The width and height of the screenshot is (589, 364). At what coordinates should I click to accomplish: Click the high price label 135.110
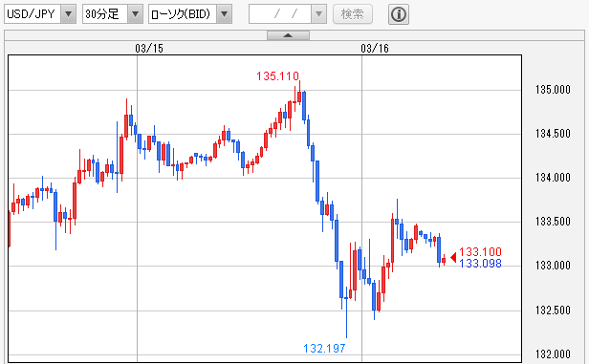[277, 76]
